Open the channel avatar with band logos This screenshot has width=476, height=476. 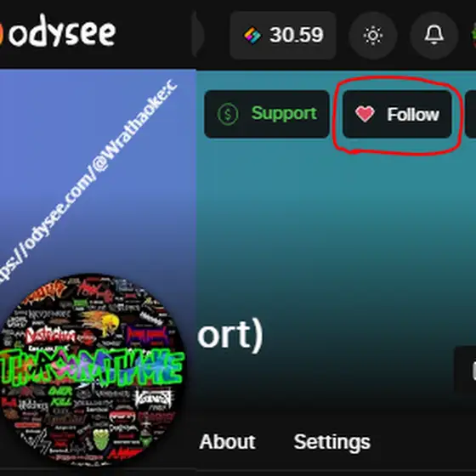pos(93,369)
